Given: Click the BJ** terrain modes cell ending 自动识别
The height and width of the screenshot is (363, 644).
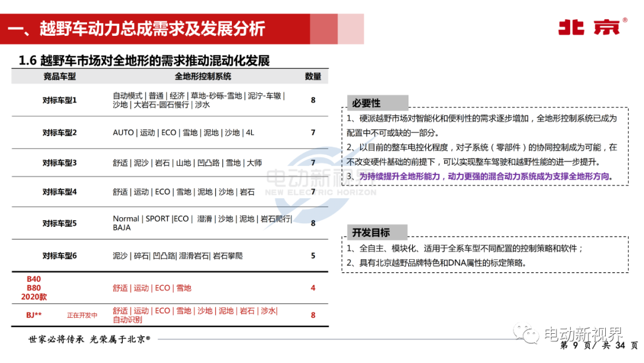Looking at the screenshot, I should tap(196, 315).
